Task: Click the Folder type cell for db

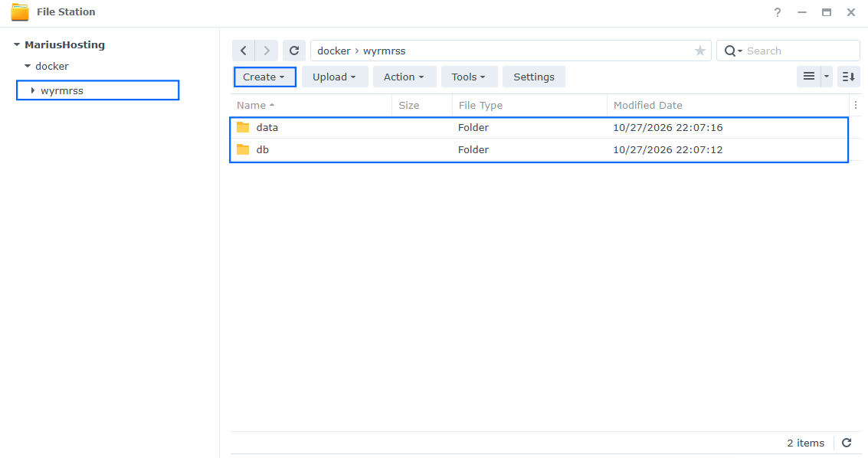Action: coord(473,149)
